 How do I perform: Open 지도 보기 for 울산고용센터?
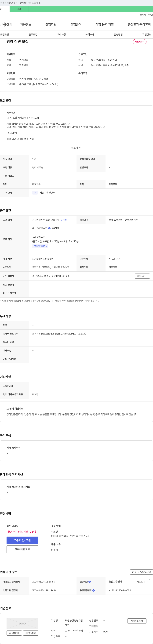(x=142, y=582)
